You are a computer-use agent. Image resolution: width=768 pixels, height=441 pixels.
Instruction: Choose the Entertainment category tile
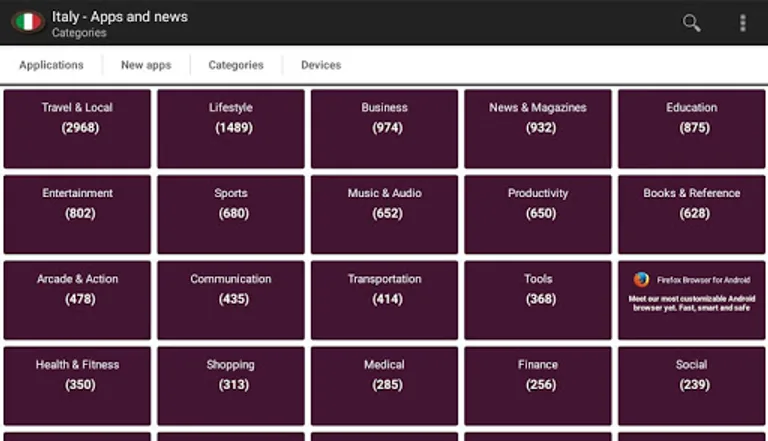click(x=77, y=214)
